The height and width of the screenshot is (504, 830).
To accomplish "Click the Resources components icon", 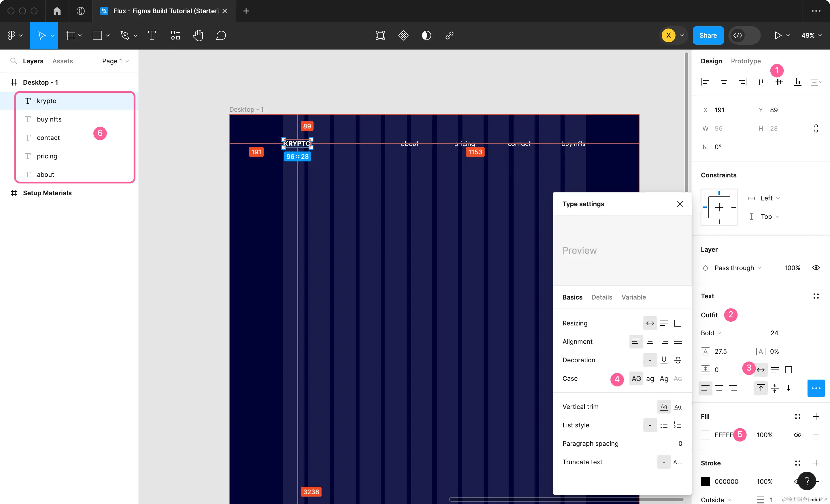I will 175,35.
